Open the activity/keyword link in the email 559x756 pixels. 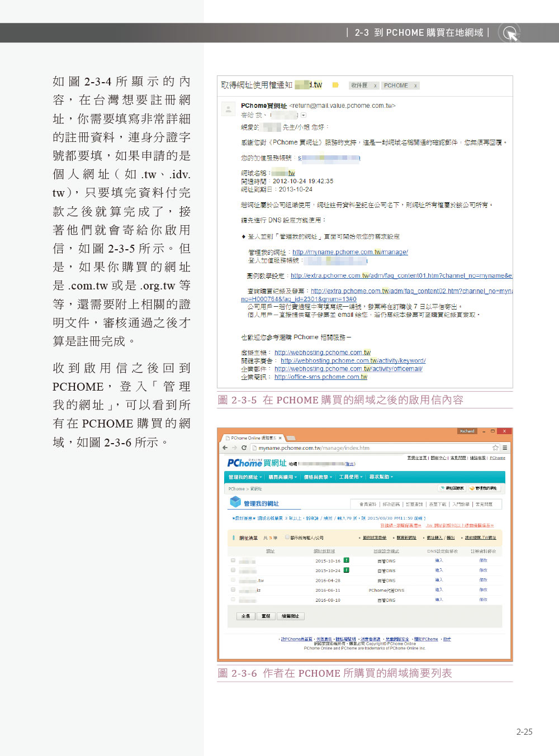tap(353, 360)
